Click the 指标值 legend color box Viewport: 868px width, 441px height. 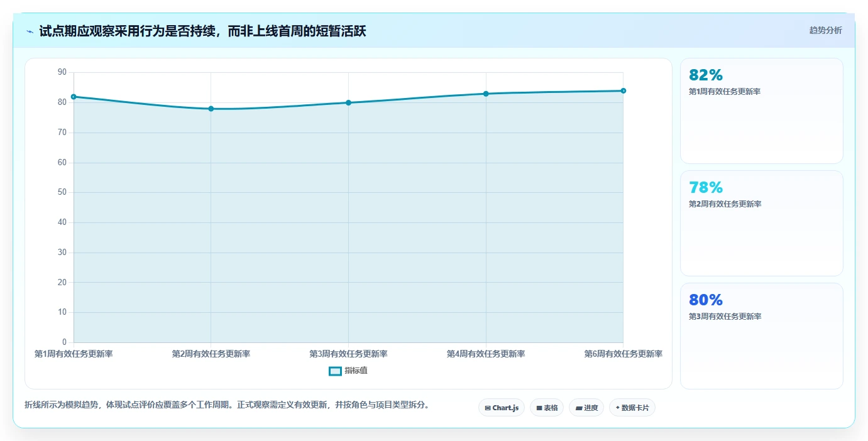(335, 371)
